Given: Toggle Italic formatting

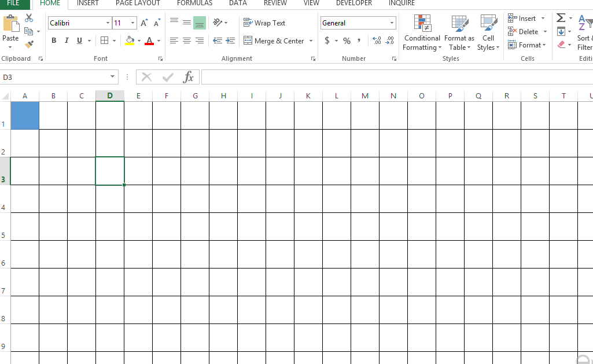Looking at the screenshot, I should click(x=67, y=41).
